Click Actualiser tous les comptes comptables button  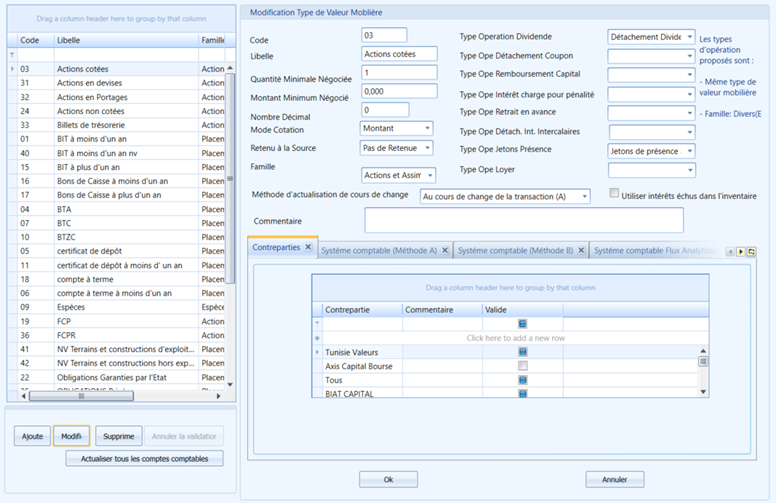[x=145, y=458]
